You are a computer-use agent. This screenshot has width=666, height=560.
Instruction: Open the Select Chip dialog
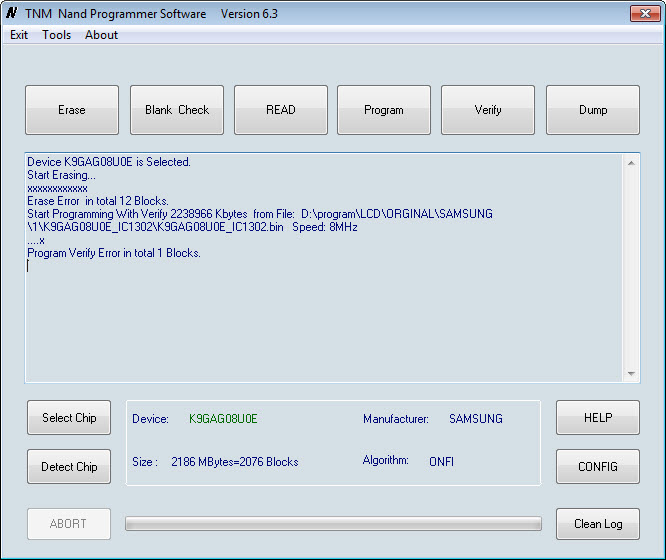pos(69,418)
